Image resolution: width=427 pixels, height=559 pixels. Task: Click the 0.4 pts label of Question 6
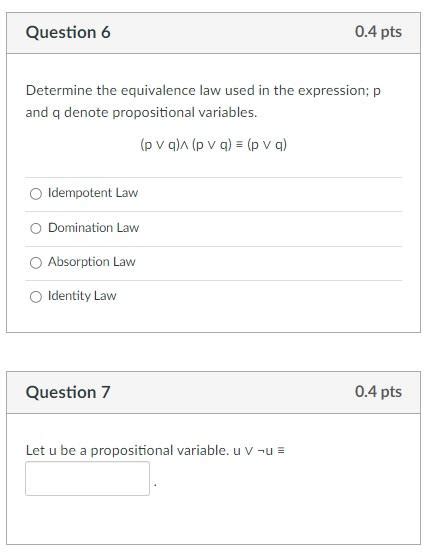(378, 32)
